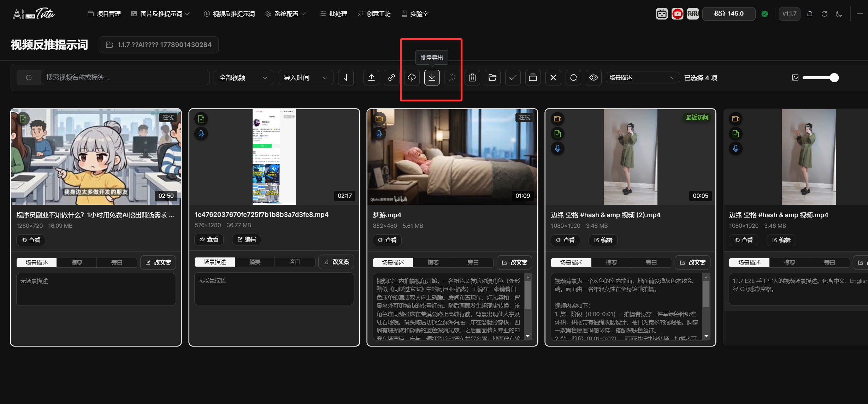This screenshot has width=868, height=404.
Task: Click the TUTU logo icon in header
Action: coord(693,14)
